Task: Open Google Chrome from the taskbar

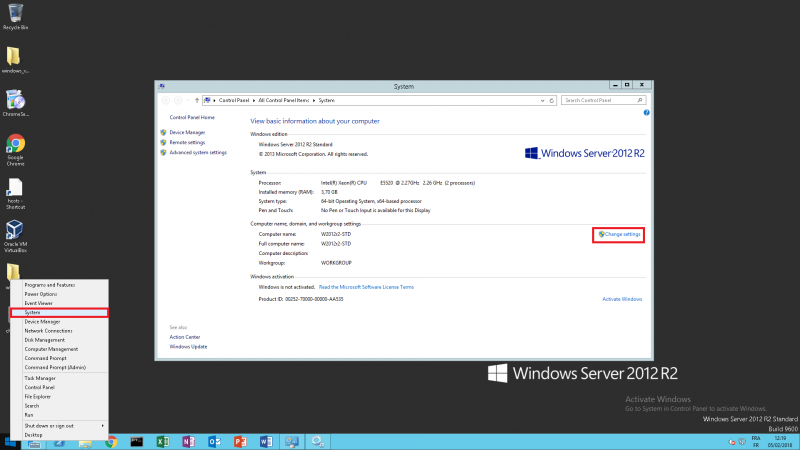Action: point(111,442)
